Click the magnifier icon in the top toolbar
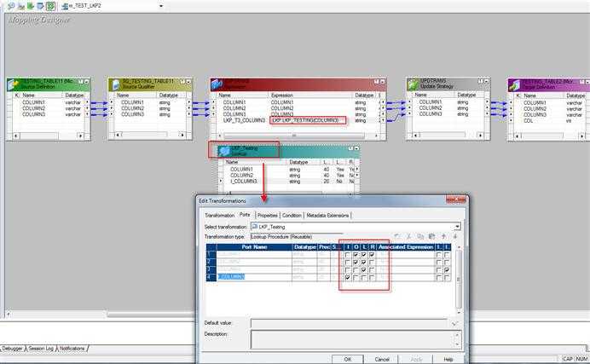 (x=11, y=6)
